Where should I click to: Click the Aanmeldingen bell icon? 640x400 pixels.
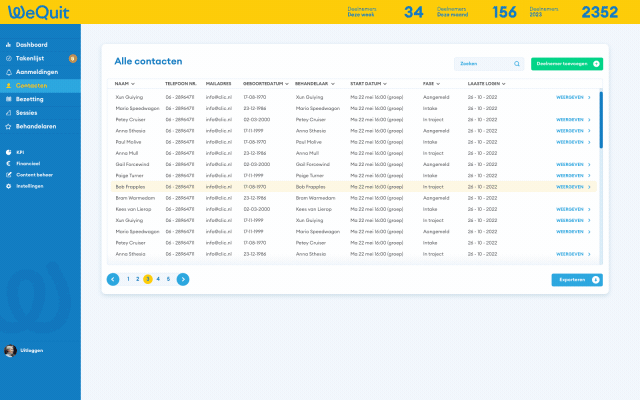pos(8,72)
